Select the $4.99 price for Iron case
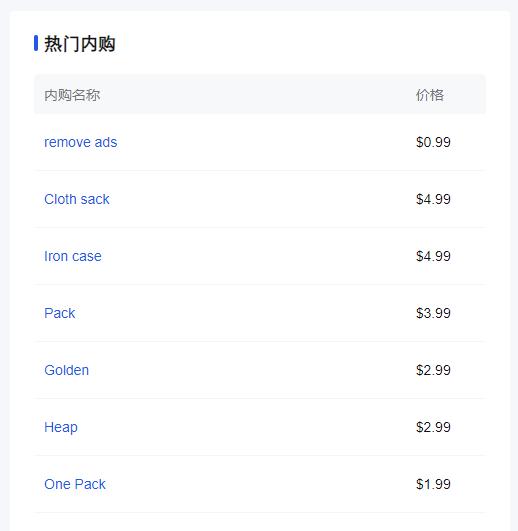The height and width of the screenshot is (531, 518). [433, 256]
